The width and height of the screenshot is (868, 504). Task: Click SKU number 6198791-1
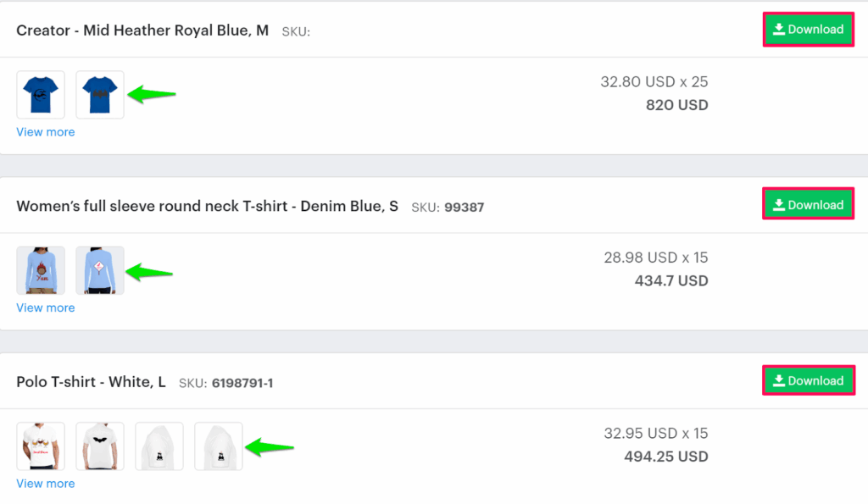click(x=242, y=384)
